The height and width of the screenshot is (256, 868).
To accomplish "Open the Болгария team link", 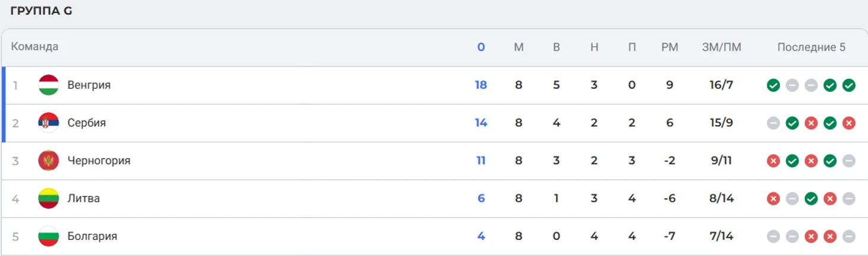I will (92, 236).
